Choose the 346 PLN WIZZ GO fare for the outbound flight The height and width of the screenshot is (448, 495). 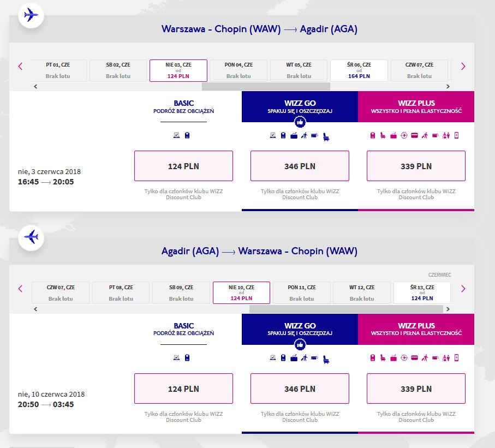[x=300, y=166]
